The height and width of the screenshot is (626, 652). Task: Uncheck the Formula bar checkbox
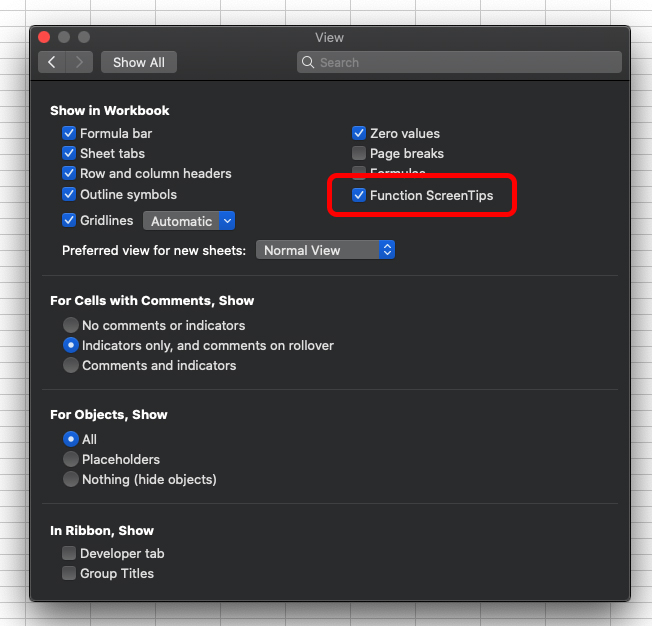click(x=69, y=133)
